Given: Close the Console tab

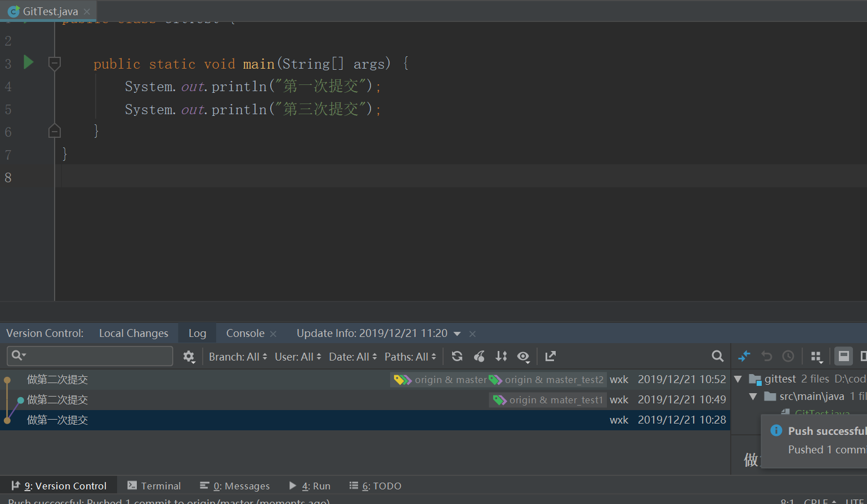Looking at the screenshot, I should (273, 334).
